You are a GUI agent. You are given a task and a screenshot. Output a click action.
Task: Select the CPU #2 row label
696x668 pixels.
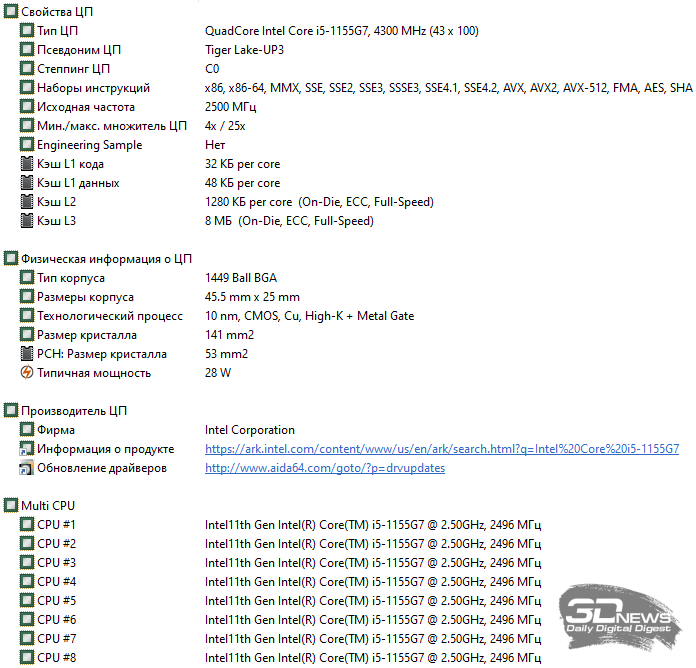point(56,544)
